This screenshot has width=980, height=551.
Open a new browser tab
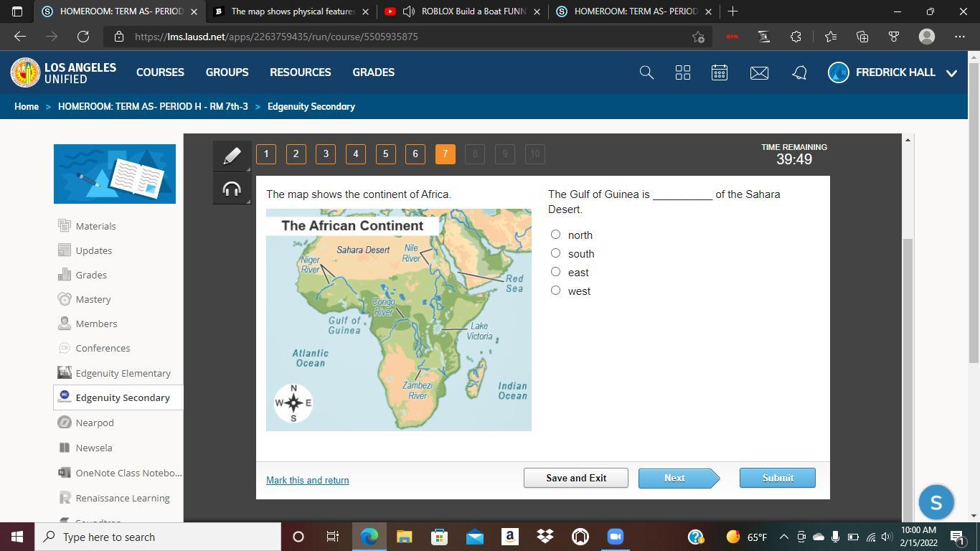[x=732, y=11]
